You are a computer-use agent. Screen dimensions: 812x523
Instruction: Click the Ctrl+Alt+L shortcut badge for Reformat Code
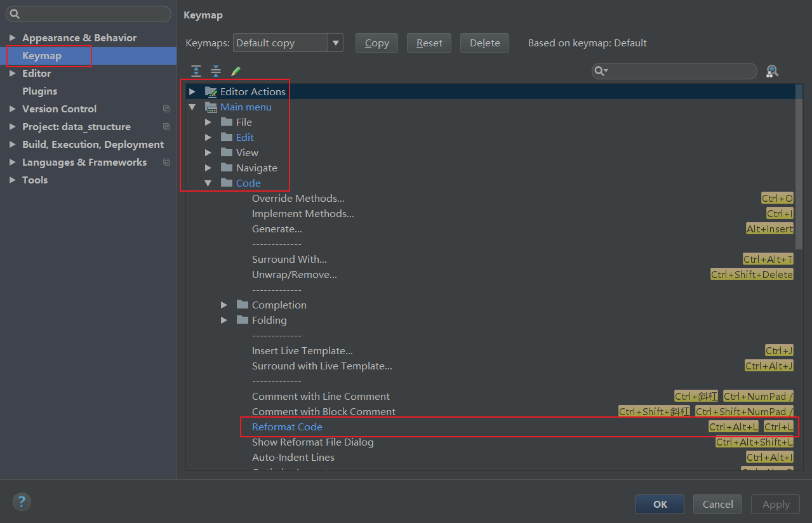pyautogui.click(x=733, y=427)
